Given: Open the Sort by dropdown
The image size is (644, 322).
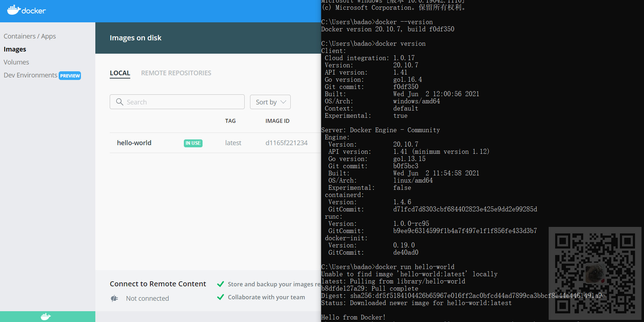Looking at the screenshot, I should [270, 102].
